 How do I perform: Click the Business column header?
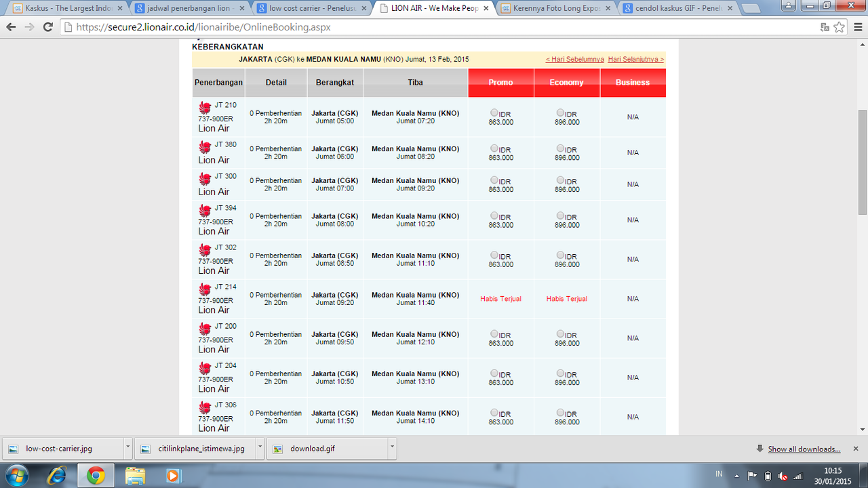633,83
